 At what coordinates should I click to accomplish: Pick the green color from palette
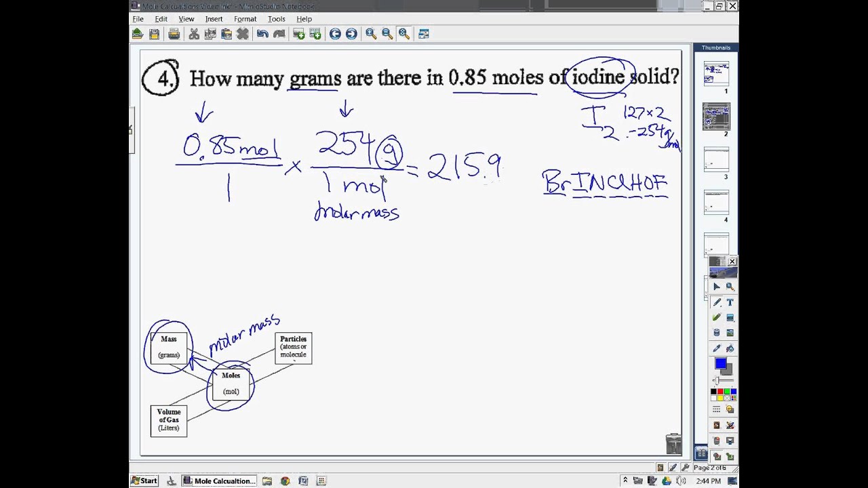[727, 391]
